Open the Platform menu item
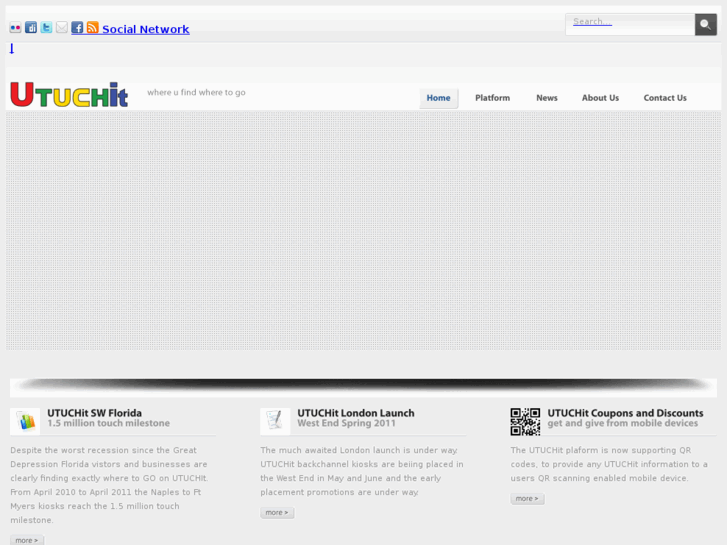This screenshot has width=727, height=545. click(492, 98)
